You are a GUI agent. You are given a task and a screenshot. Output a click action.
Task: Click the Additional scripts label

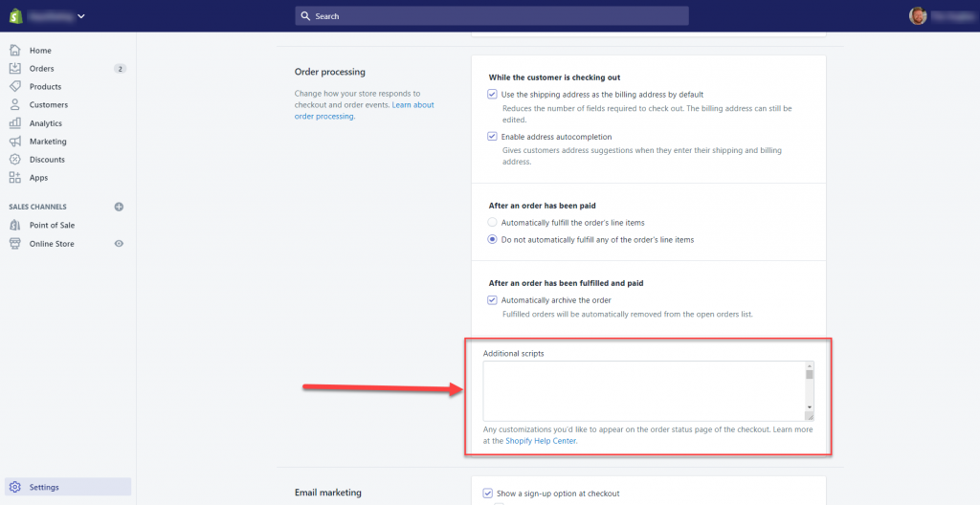pos(514,353)
